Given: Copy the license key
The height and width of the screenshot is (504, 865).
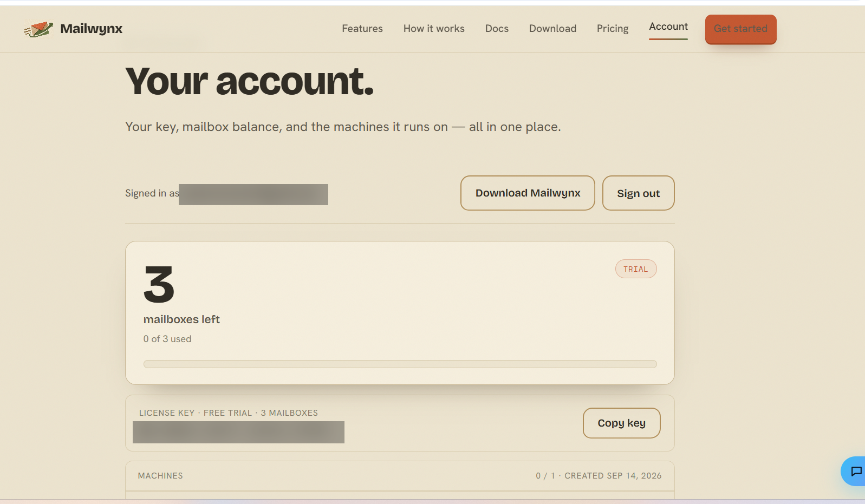Looking at the screenshot, I should tap(621, 423).
